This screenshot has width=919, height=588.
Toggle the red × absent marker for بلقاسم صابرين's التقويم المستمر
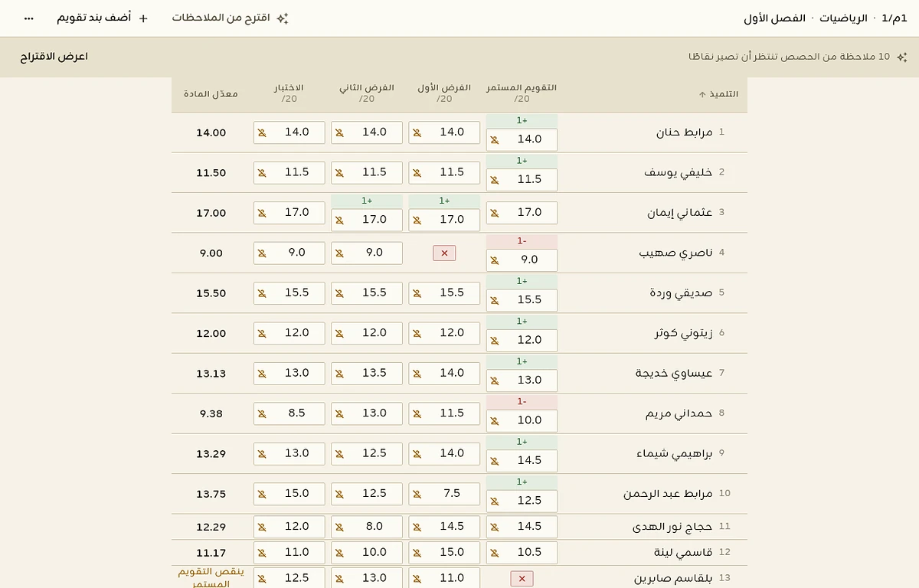pos(522,578)
